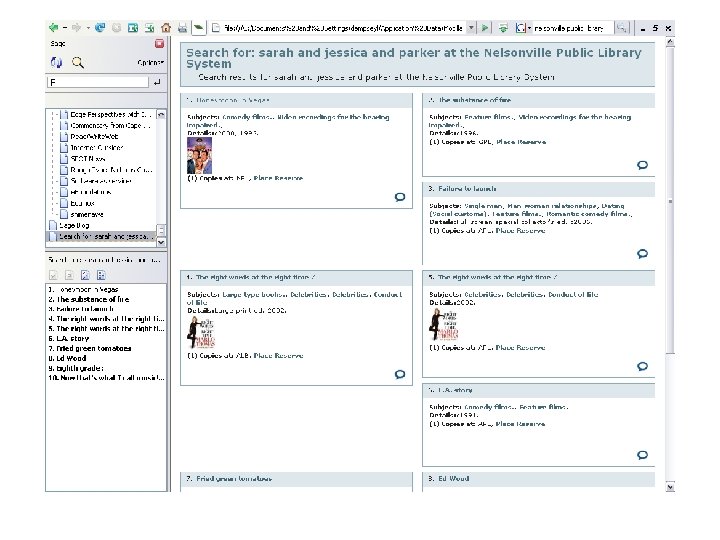Click Place Reserve in Failure to launch card
Image resolution: width=720 pixels, height=540 pixels.
pos(520,231)
